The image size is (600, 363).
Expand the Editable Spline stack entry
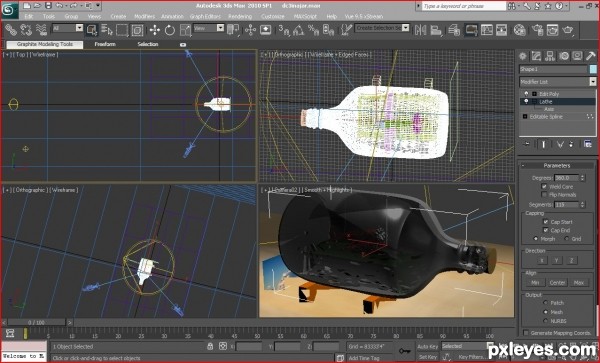pos(525,117)
